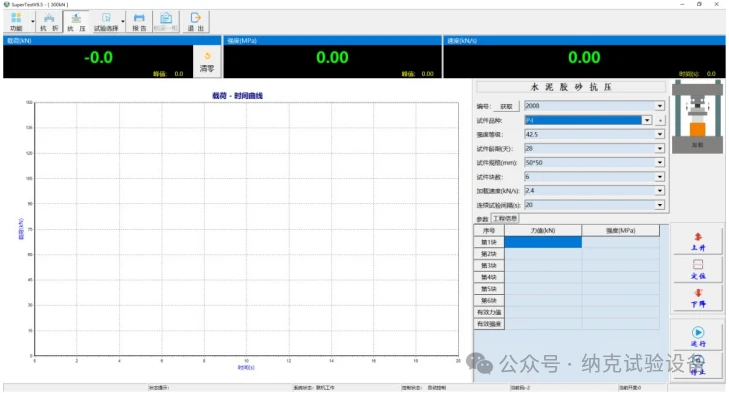The height and width of the screenshot is (393, 729).
Task: Open the 连续试验间隔 dropdown showing 20
Action: [660, 205]
